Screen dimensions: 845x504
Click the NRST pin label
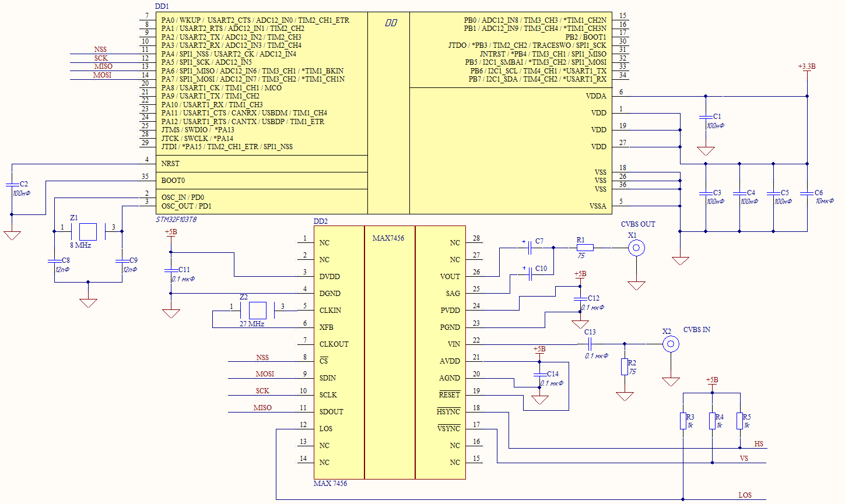coord(170,164)
